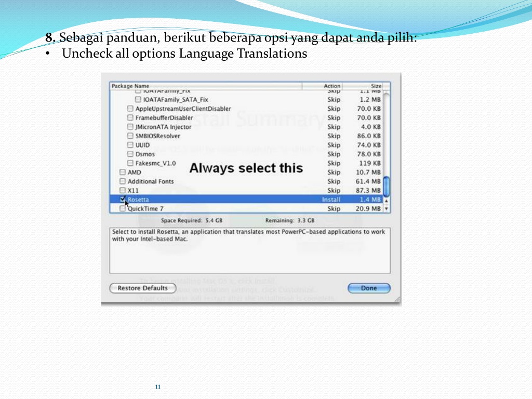532x399 pixels.
Task: Click the scroll down arrow
Action: 386,209
